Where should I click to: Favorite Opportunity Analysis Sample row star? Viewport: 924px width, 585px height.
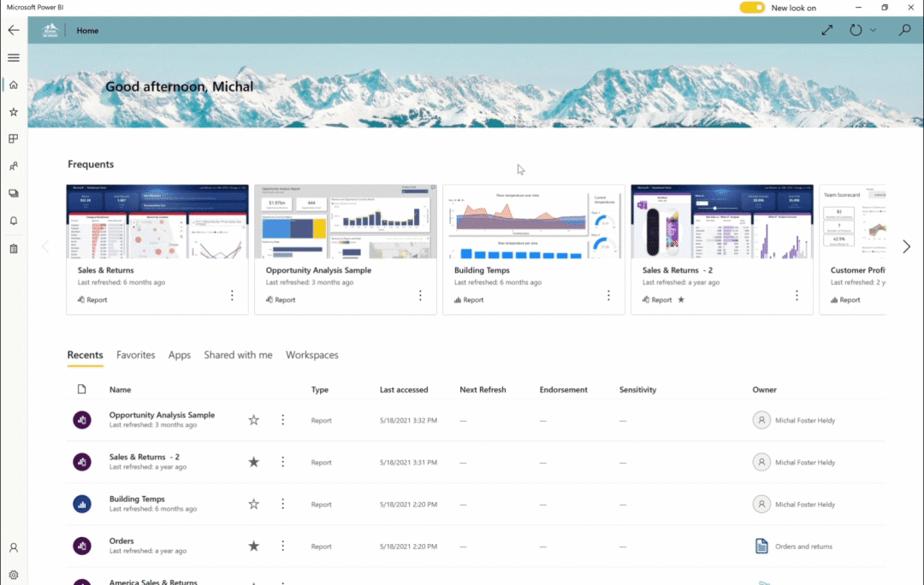click(x=253, y=420)
